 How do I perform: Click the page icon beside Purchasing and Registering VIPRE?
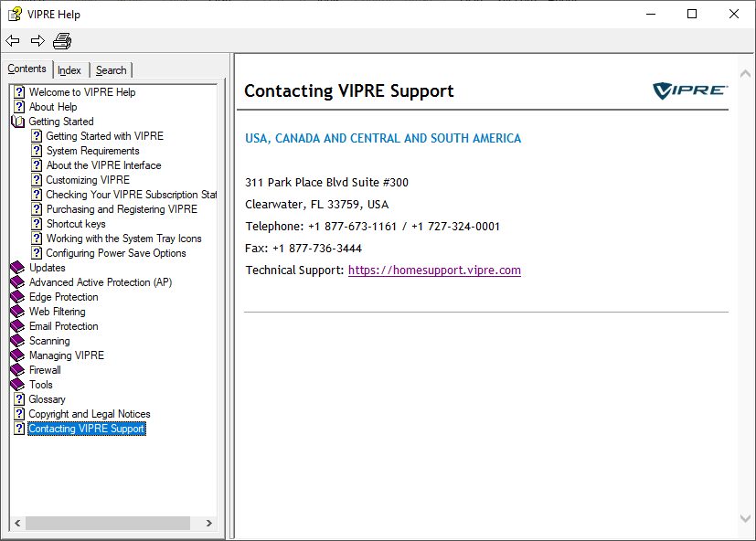pyautogui.click(x=37, y=209)
